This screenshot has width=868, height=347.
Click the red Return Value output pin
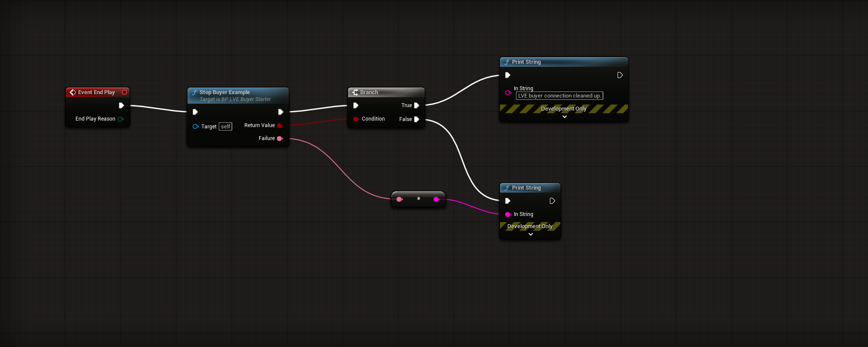tap(280, 125)
